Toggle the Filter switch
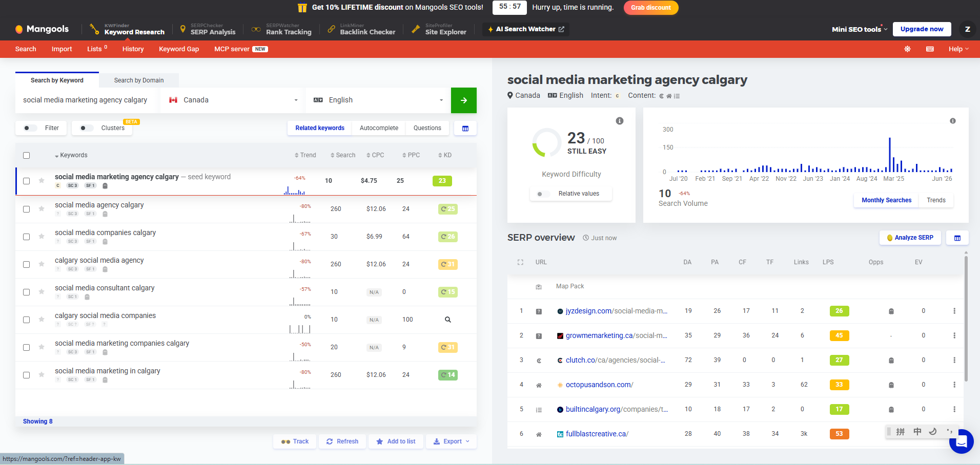Screen dimensions: 980x465 [30, 128]
